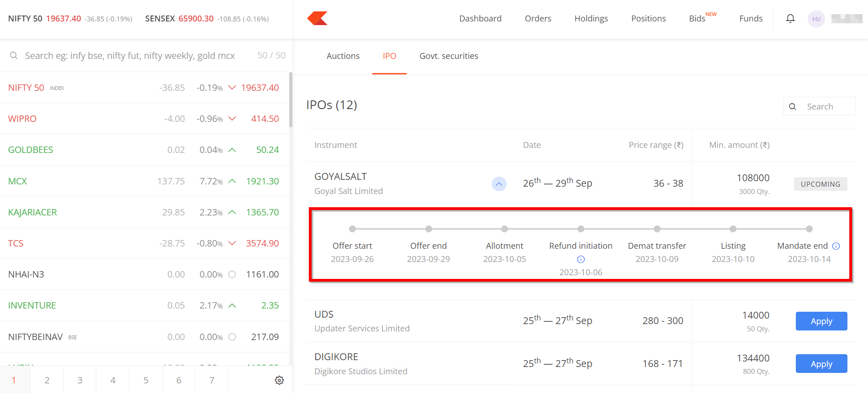
Task: Open watchlist settings gear
Action: click(280, 380)
